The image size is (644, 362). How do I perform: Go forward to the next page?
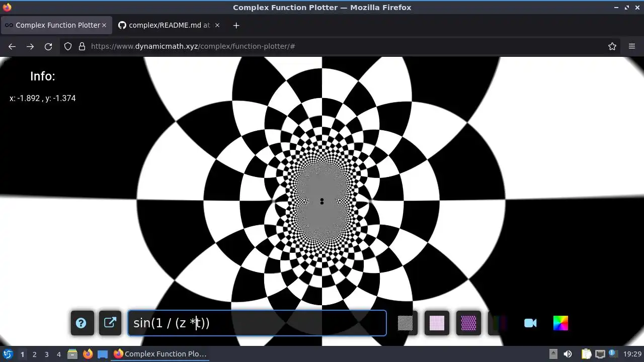30,46
